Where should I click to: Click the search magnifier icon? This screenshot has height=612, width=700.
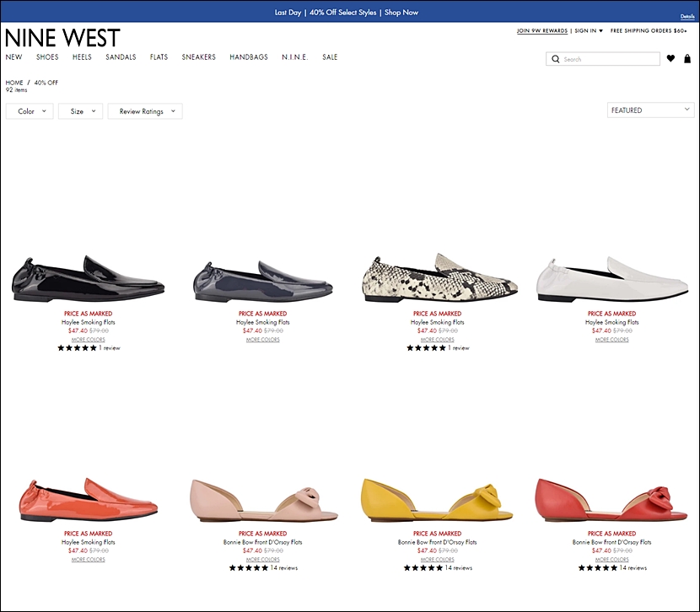tap(555, 59)
